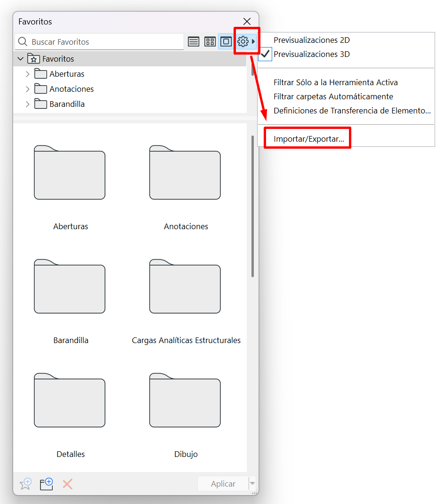Enable Previsualizaciones 2D option

[311, 40]
